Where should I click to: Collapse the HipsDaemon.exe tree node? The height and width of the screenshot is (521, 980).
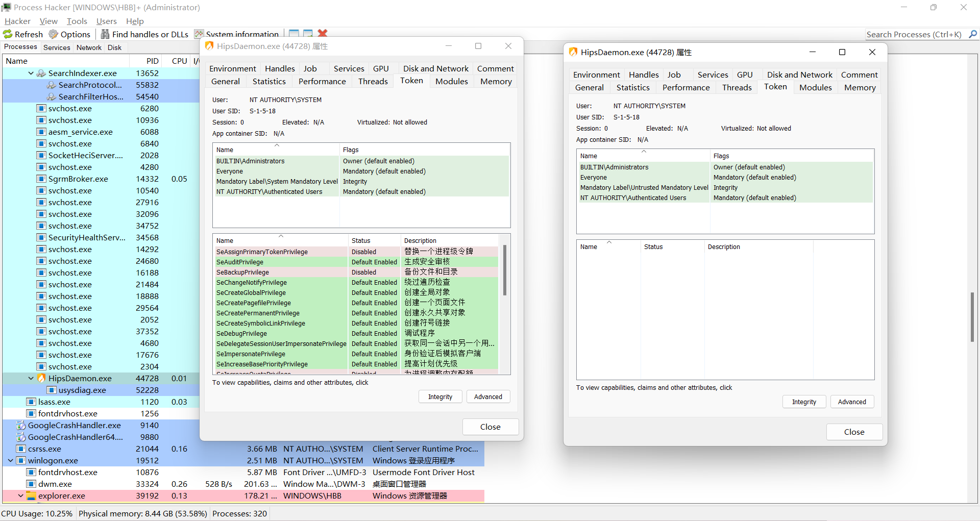pos(31,379)
